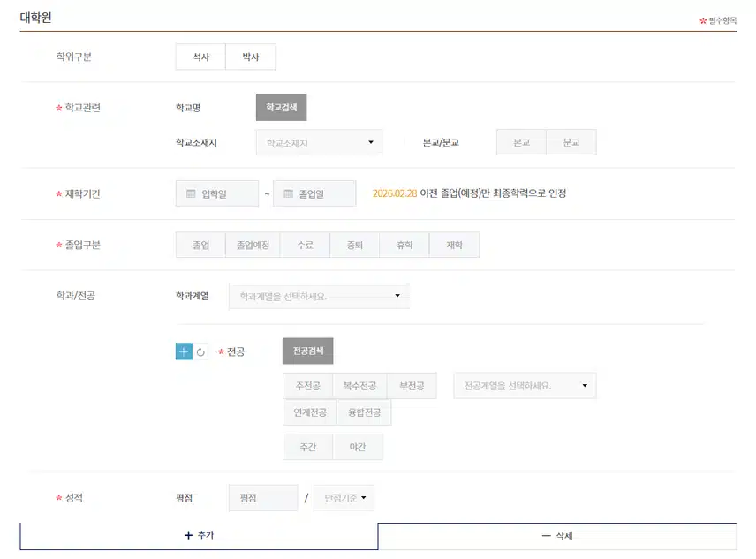Select 수료 graduation status

coord(305,245)
